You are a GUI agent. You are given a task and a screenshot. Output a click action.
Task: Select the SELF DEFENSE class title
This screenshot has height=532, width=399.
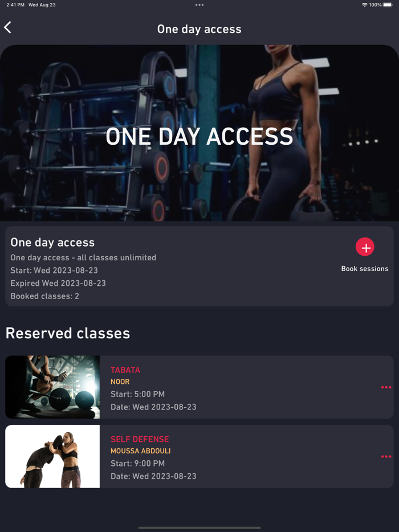point(140,439)
